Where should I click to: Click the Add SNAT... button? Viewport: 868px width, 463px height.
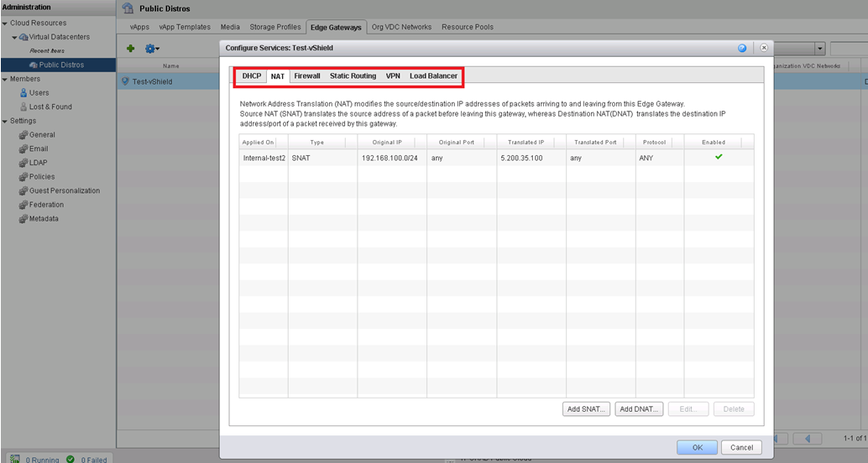click(x=585, y=409)
